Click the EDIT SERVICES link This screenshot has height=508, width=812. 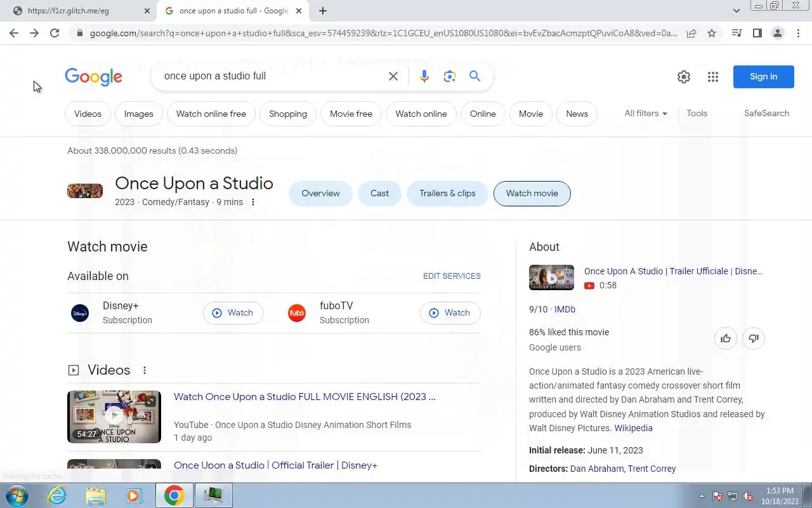(452, 276)
